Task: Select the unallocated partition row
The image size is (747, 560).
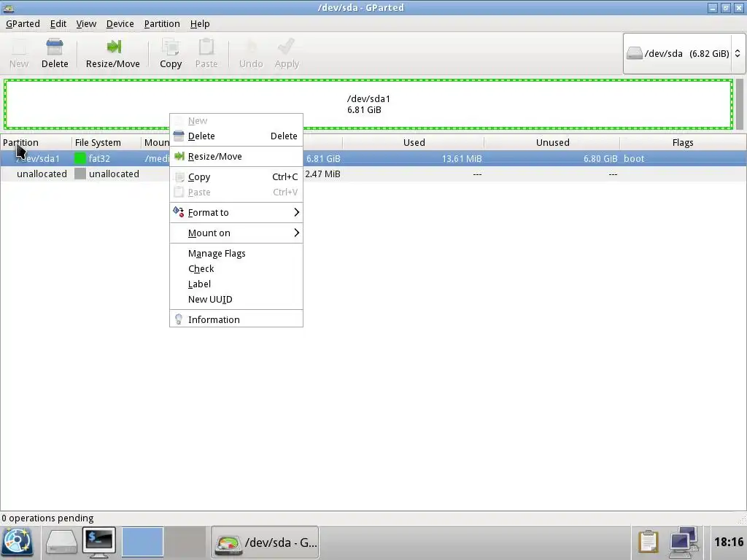Action: 373,174
